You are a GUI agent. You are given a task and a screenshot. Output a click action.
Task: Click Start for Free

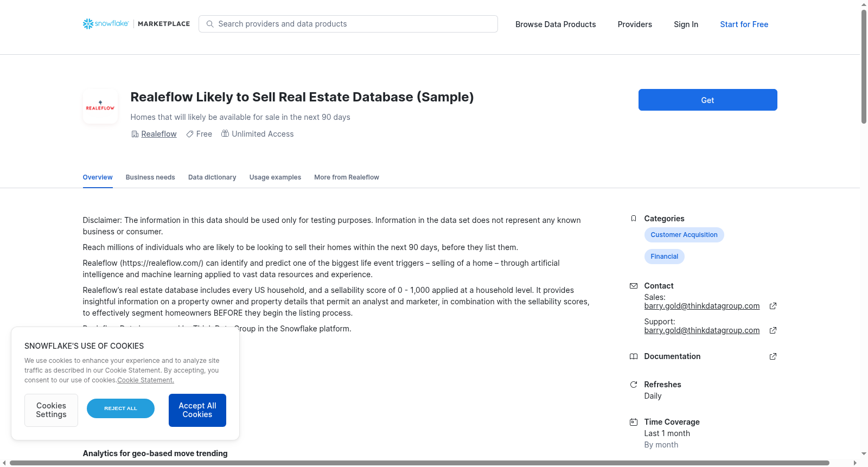(744, 24)
